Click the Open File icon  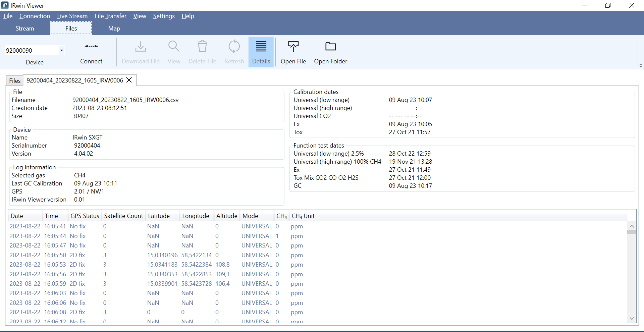point(293,47)
